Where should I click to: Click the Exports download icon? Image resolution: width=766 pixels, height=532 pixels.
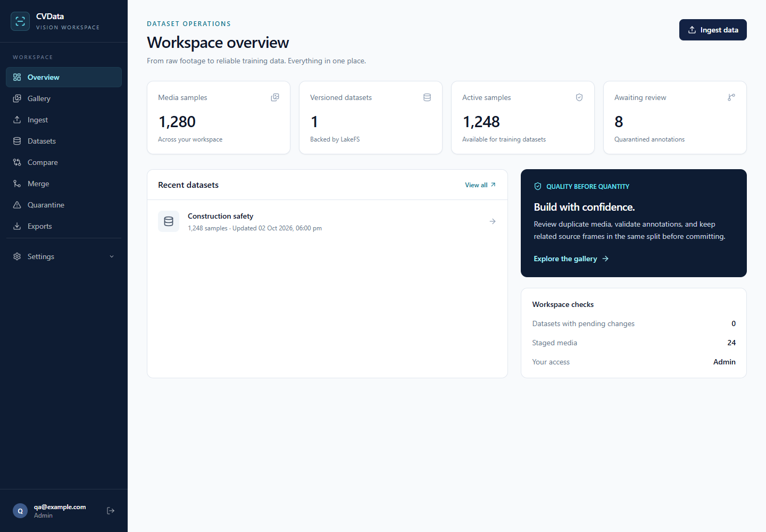17,226
